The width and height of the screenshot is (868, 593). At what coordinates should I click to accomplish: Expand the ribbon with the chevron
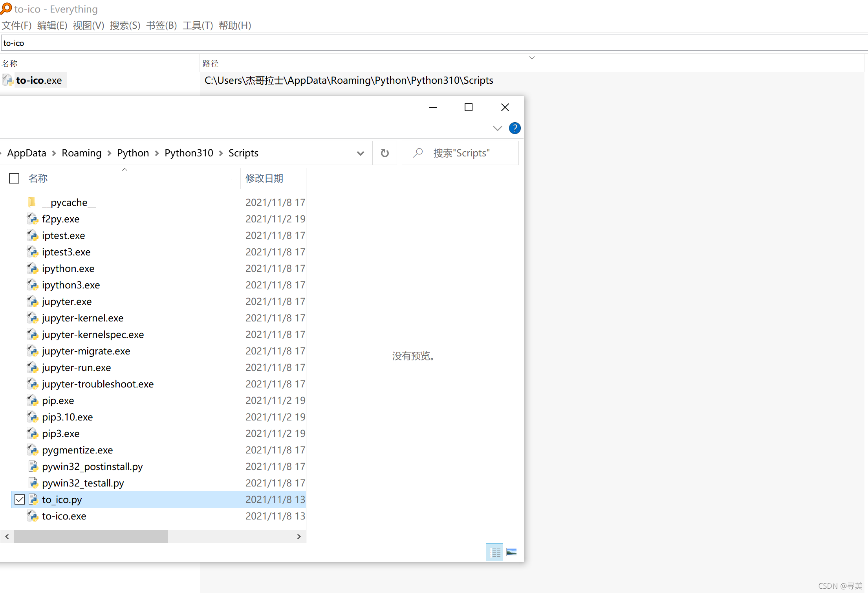coord(497,128)
